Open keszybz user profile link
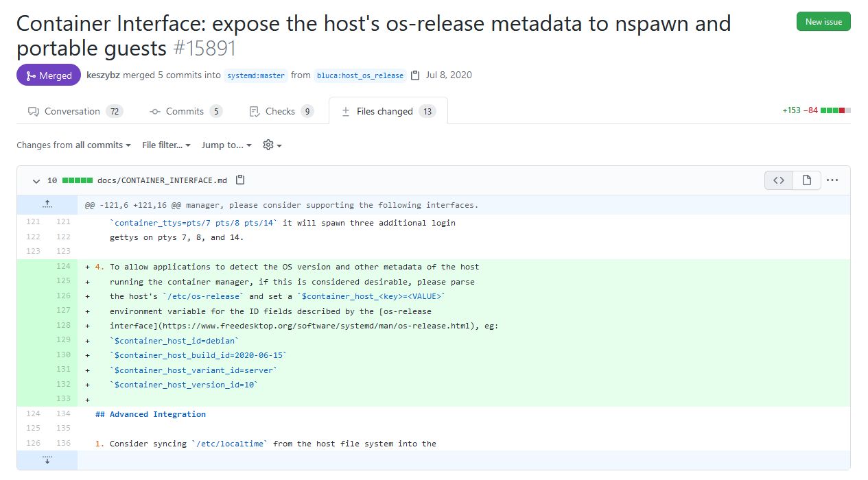The image size is (868, 480). (x=104, y=75)
